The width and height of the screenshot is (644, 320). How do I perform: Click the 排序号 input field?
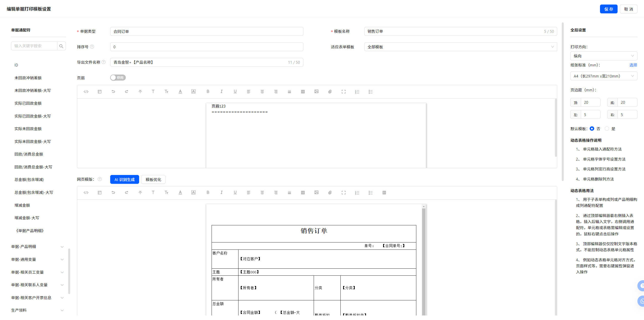[206, 47]
